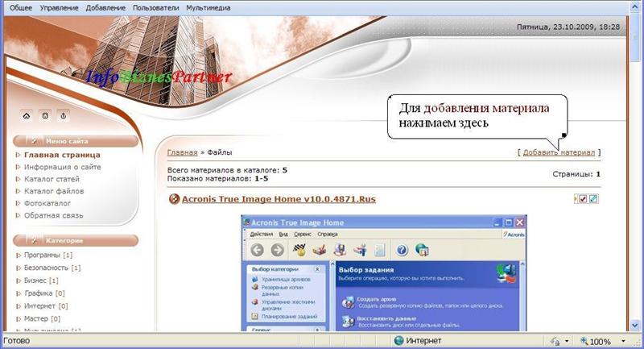This screenshot has width=644, height=349.
Task: Select the Программы [1] category
Action: point(48,256)
